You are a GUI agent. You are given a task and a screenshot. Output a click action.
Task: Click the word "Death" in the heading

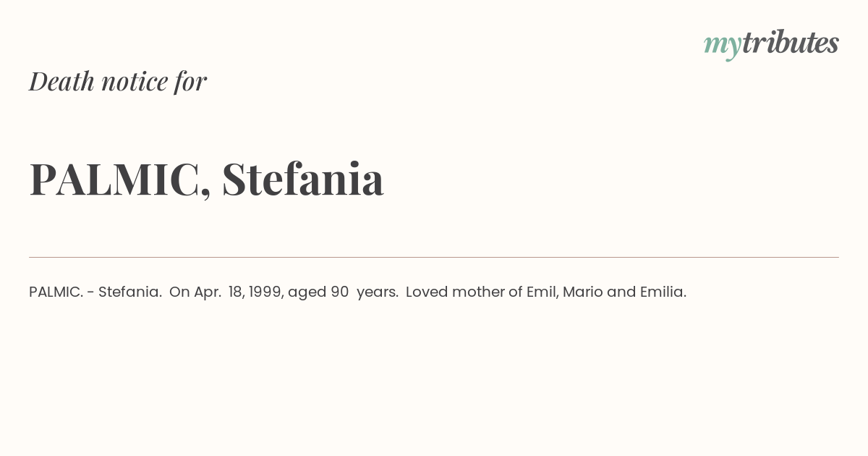pyautogui.click(x=62, y=81)
